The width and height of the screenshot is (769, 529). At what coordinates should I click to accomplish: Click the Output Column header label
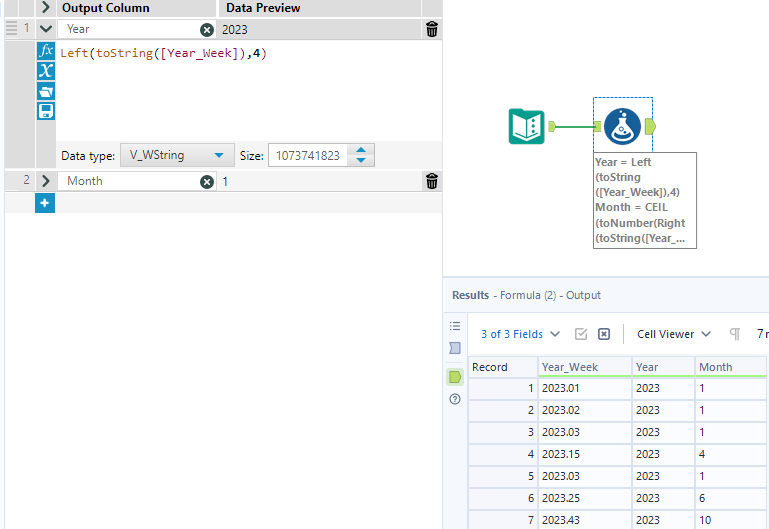click(x=106, y=8)
